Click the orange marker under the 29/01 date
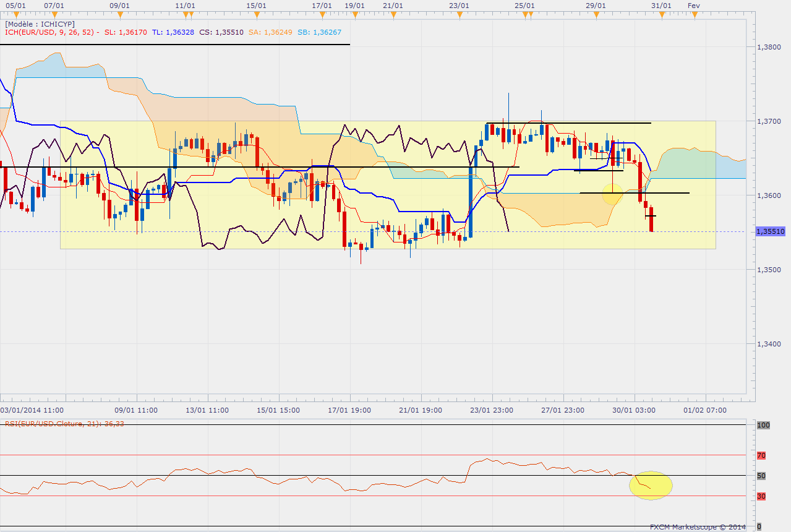Screen dimensions: 791x532 (x=596, y=13)
